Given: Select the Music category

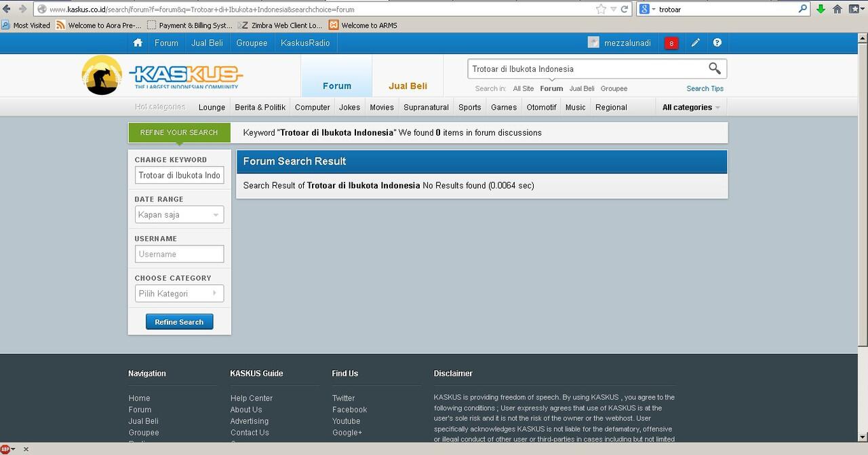Looking at the screenshot, I should click(575, 107).
